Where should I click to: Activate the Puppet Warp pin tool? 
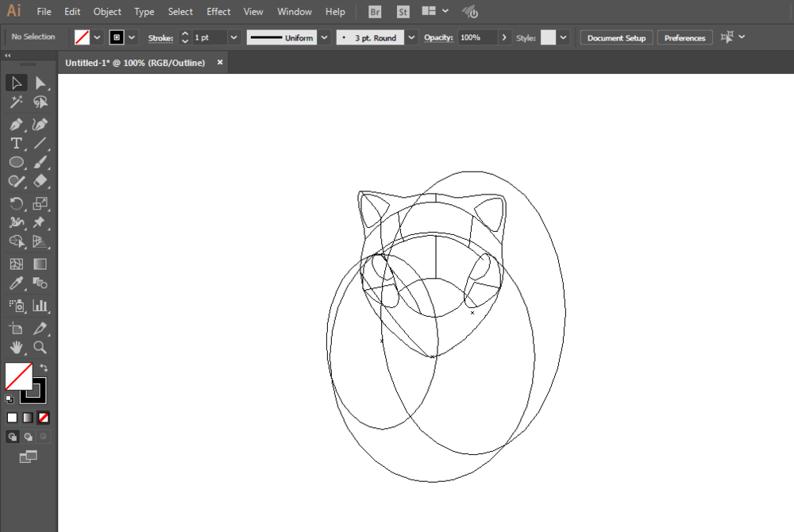[40, 222]
